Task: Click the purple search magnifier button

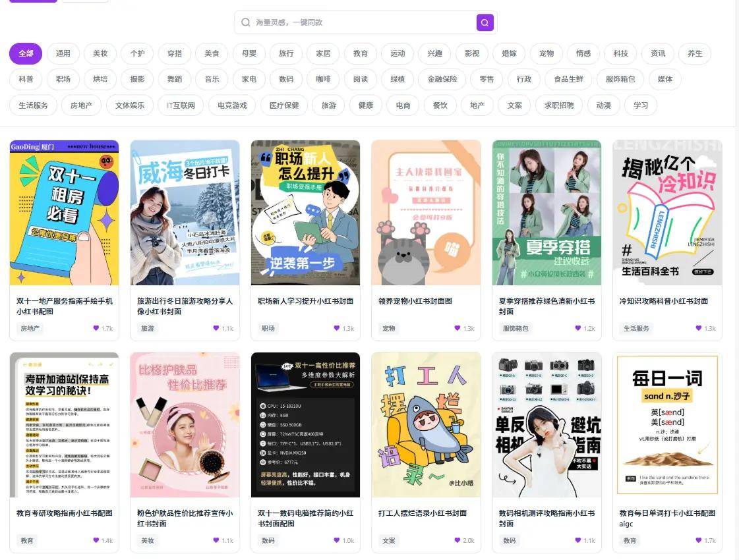Action: (485, 22)
